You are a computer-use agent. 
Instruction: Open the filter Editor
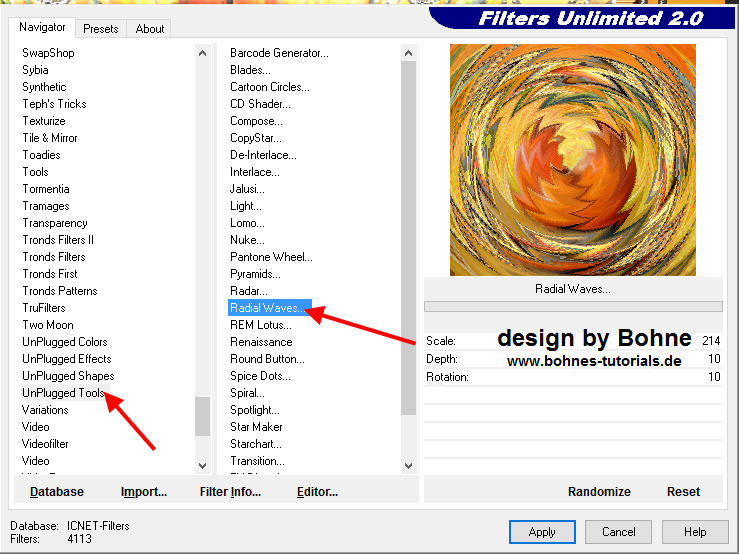pos(317,491)
